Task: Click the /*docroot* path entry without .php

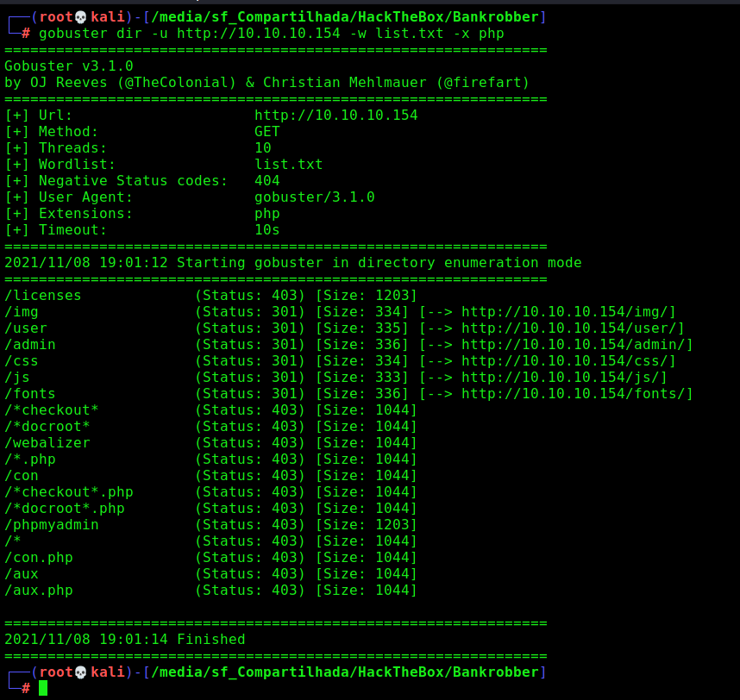Action: click(47, 427)
